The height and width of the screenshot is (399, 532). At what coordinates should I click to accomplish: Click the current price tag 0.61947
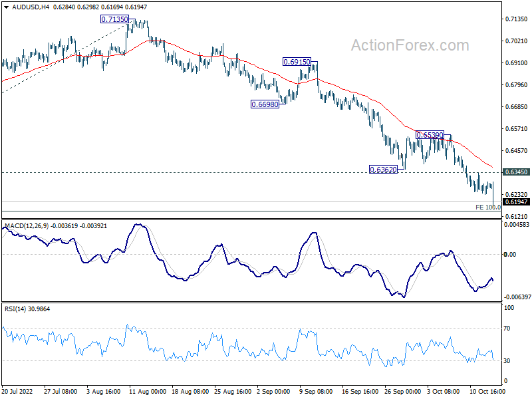pyautogui.click(x=516, y=202)
